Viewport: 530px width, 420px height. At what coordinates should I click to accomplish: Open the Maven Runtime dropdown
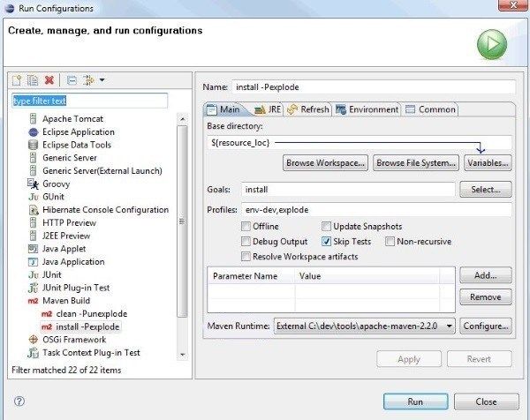click(x=364, y=326)
